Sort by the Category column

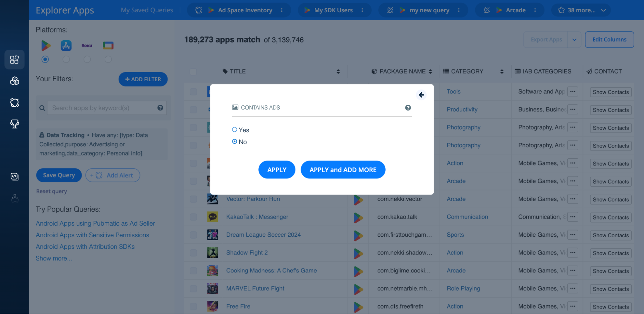point(502,72)
